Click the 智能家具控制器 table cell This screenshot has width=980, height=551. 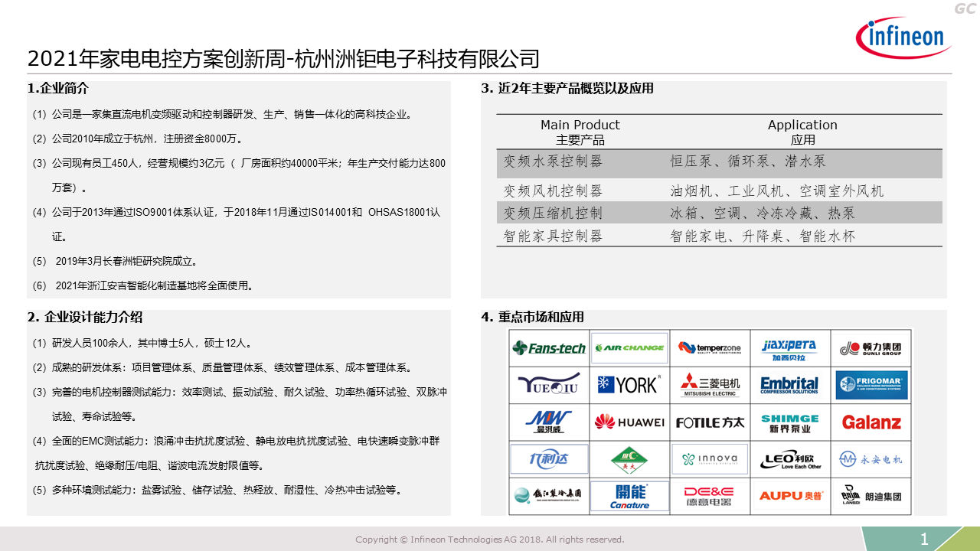[553, 236]
